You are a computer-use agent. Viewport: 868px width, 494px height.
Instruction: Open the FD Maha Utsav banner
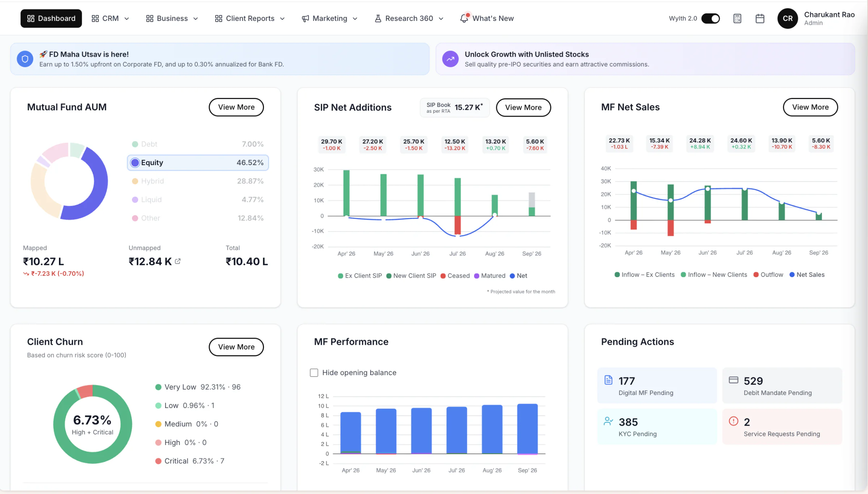220,59
